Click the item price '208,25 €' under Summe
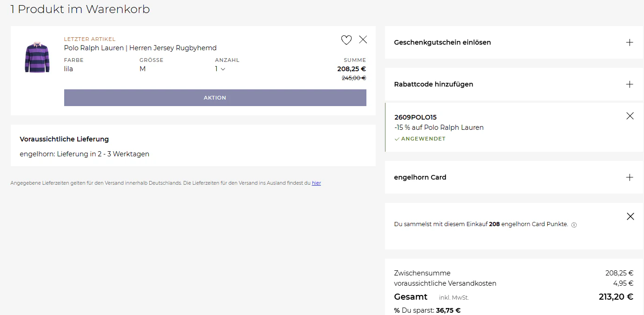Viewport: 644px width, 315px height. [352, 69]
